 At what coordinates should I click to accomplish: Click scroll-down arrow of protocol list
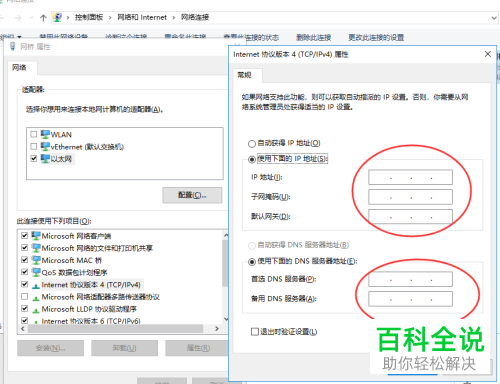pyautogui.click(x=226, y=319)
